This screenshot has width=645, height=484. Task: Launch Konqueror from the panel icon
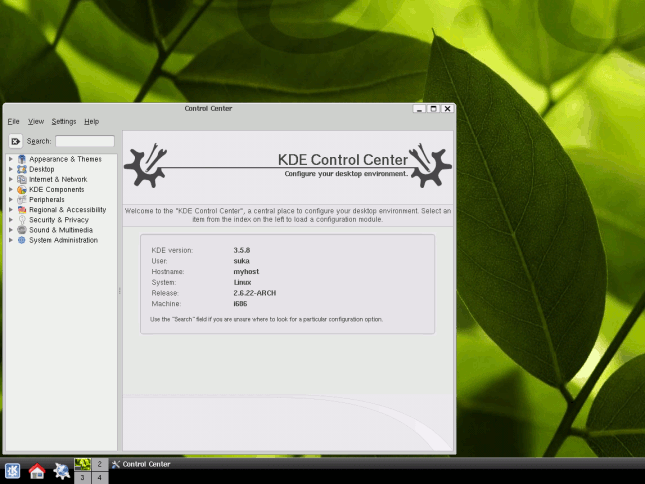(61, 471)
